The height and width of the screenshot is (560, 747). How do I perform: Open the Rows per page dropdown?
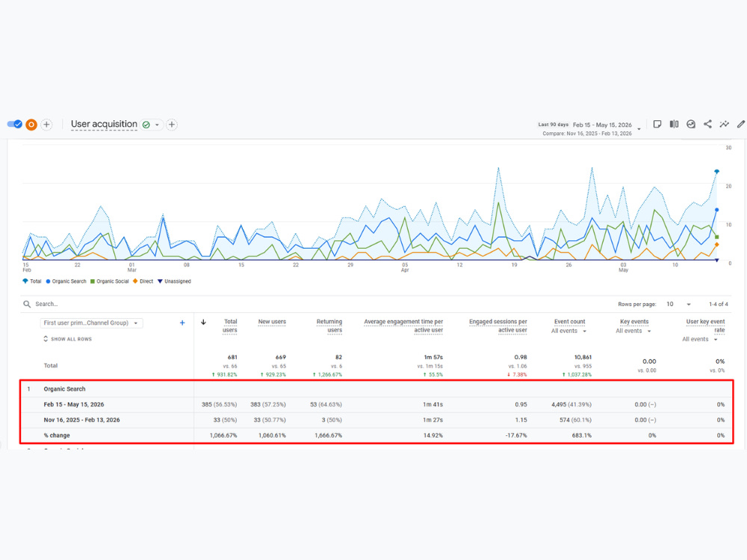click(x=678, y=305)
